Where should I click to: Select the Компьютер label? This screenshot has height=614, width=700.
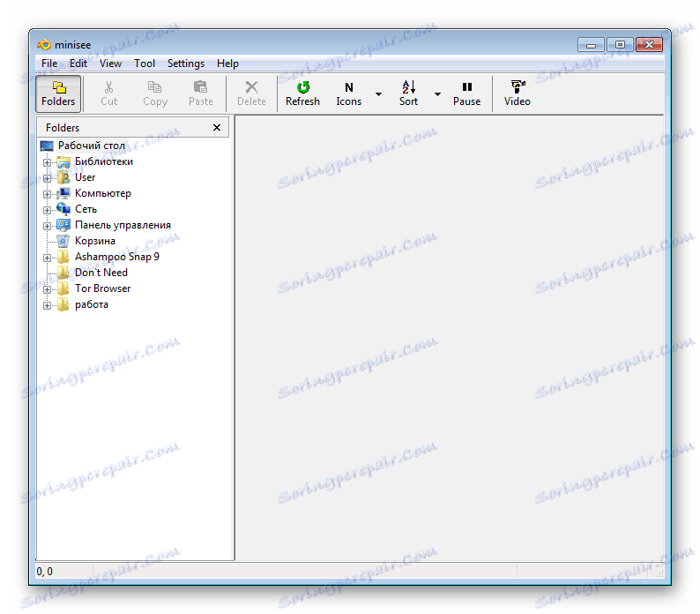coord(102,193)
